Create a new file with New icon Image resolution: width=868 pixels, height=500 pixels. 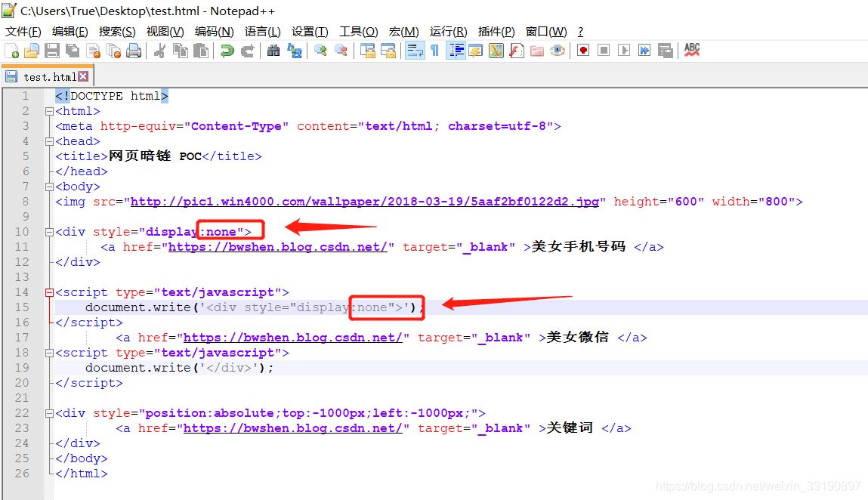[x=11, y=51]
